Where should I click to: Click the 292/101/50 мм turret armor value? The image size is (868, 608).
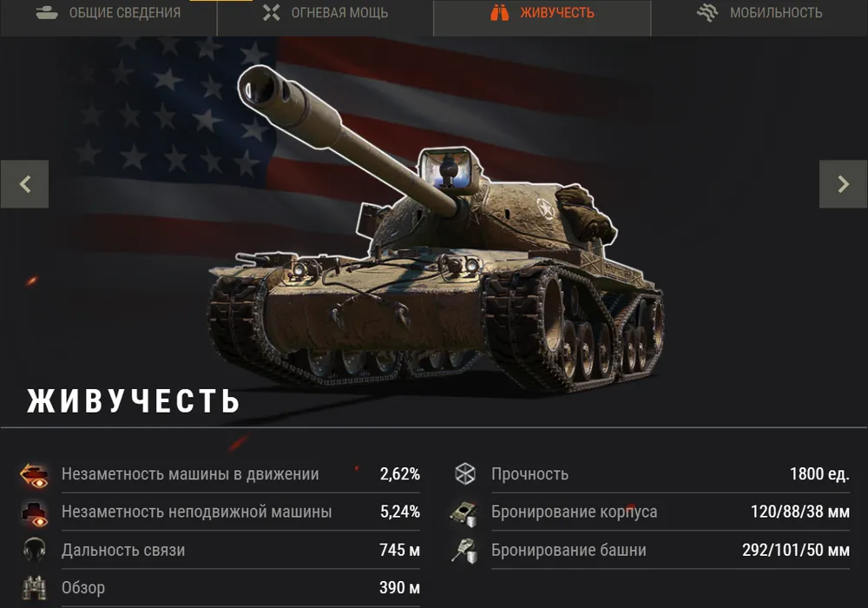795,550
